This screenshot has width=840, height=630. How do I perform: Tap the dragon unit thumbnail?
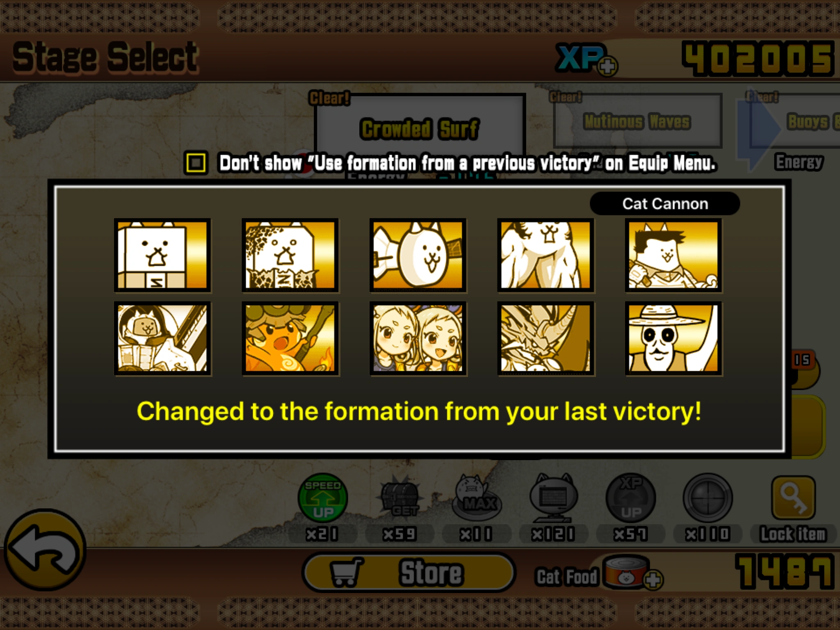point(546,339)
